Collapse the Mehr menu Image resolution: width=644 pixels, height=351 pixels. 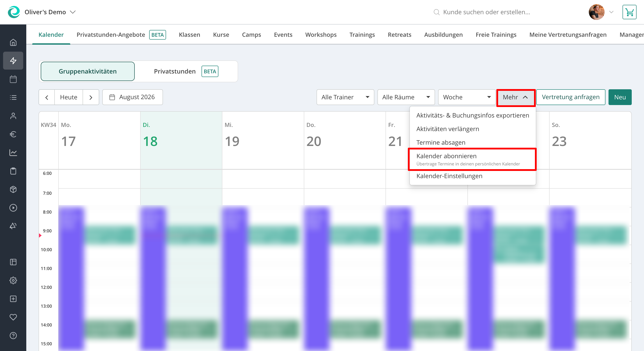tap(515, 97)
